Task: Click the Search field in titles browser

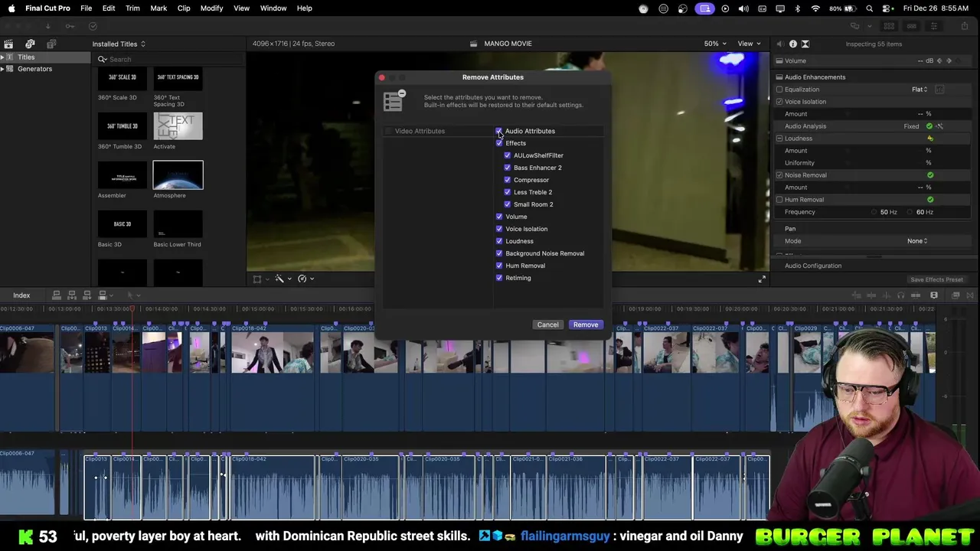Action: (x=168, y=59)
